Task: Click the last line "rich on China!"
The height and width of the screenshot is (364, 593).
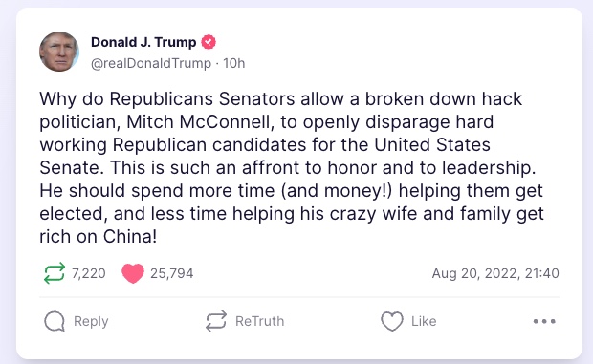Action: 98,237
